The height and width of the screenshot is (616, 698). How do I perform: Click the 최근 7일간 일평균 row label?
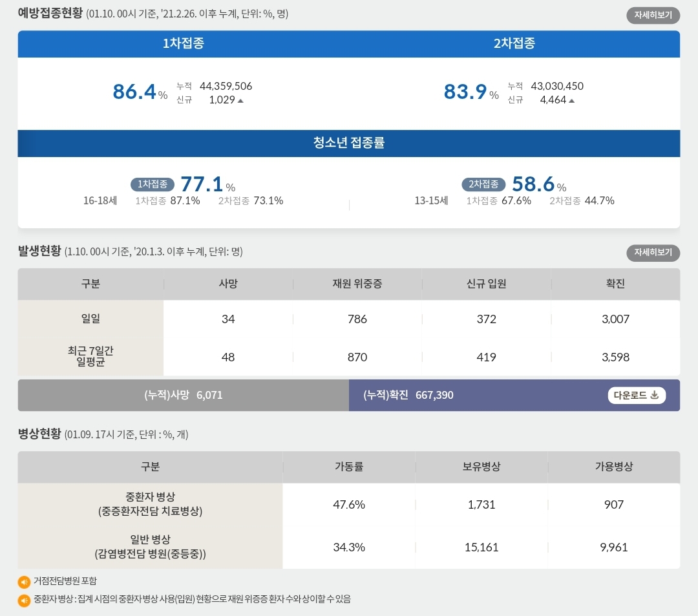[x=91, y=357]
